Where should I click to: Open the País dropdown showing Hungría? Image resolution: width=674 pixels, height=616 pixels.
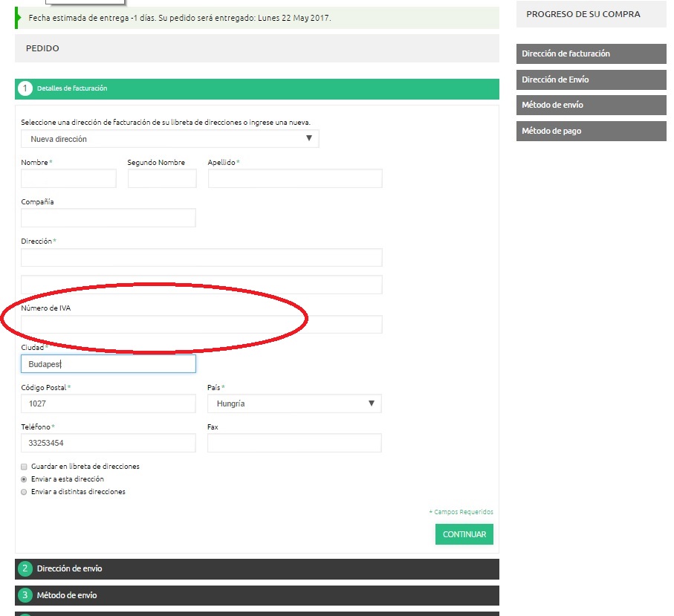coord(294,403)
